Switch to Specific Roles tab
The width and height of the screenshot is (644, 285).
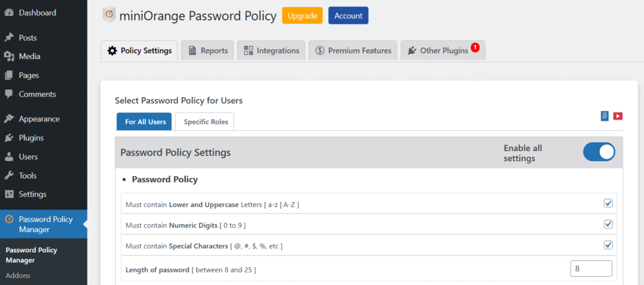point(204,122)
